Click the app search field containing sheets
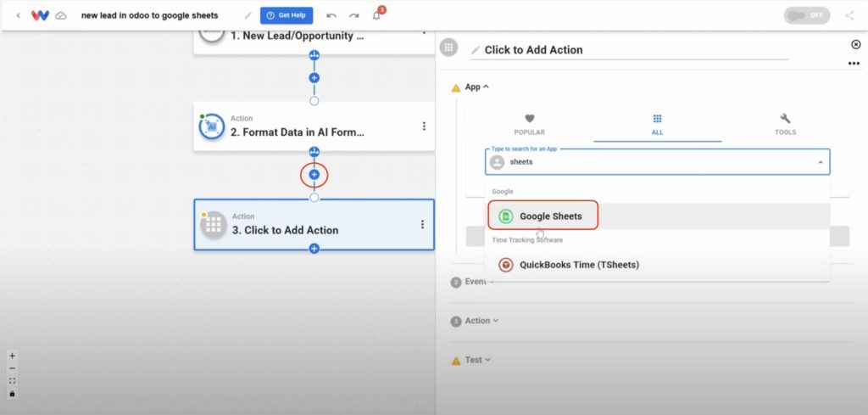Screen dimensions: 868x415 pos(657,162)
